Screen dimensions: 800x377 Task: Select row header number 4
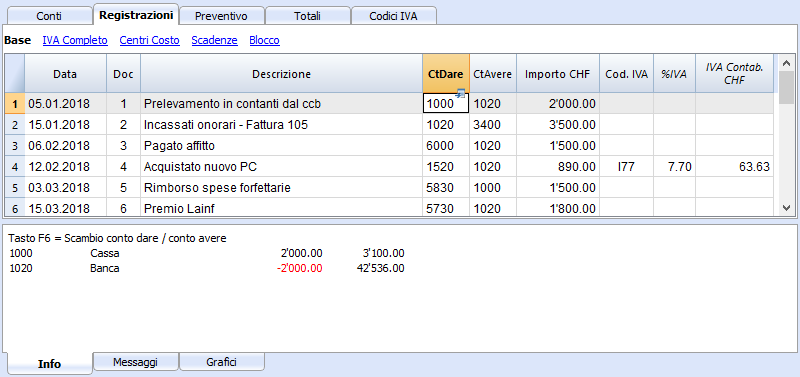(x=14, y=167)
